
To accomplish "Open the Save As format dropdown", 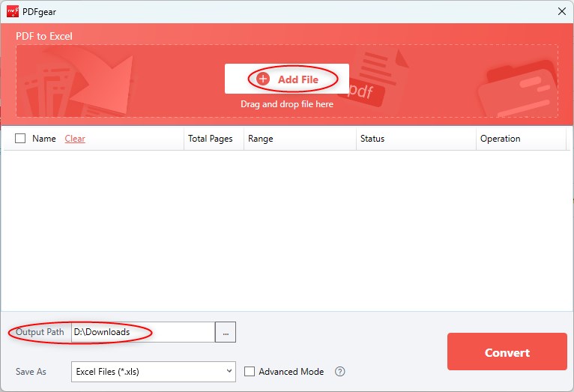I will 154,372.
